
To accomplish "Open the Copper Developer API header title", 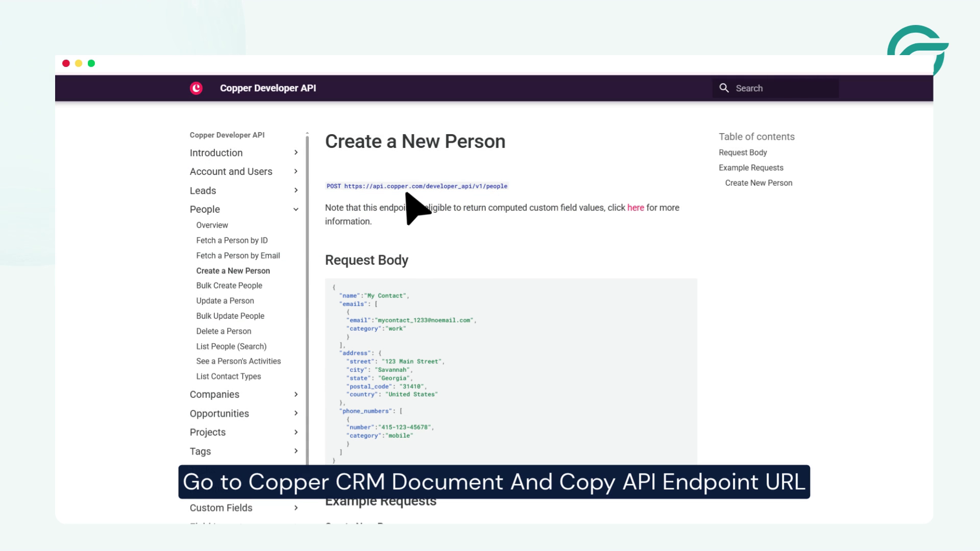I will [x=268, y=88].
